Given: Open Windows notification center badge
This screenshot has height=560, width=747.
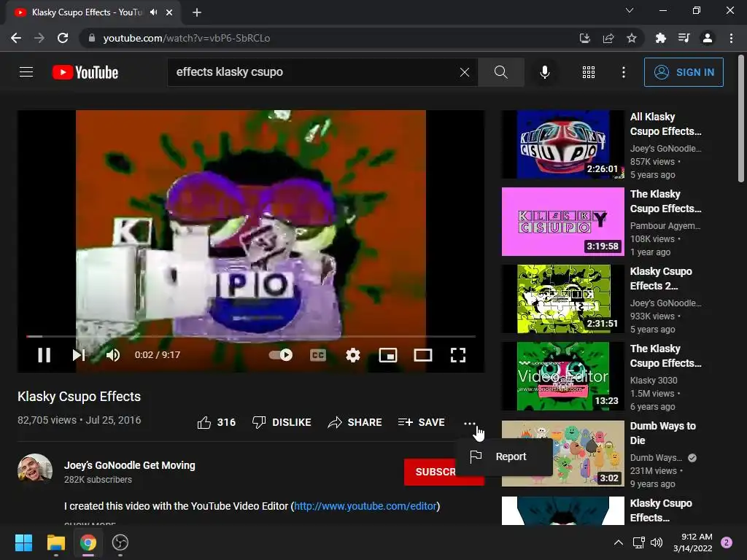Looking at the screenshot, I should tap(727, 542).
